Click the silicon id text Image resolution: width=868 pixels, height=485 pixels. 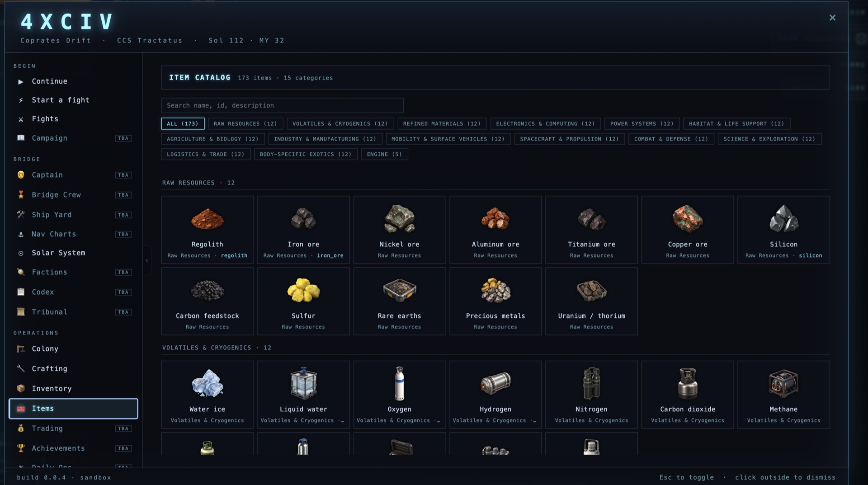pos(810,256)
